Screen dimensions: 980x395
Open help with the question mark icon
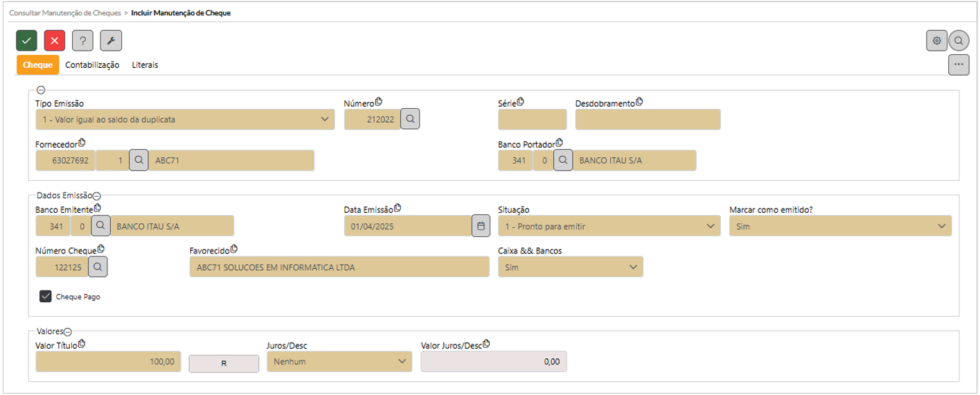pos(82,41)
